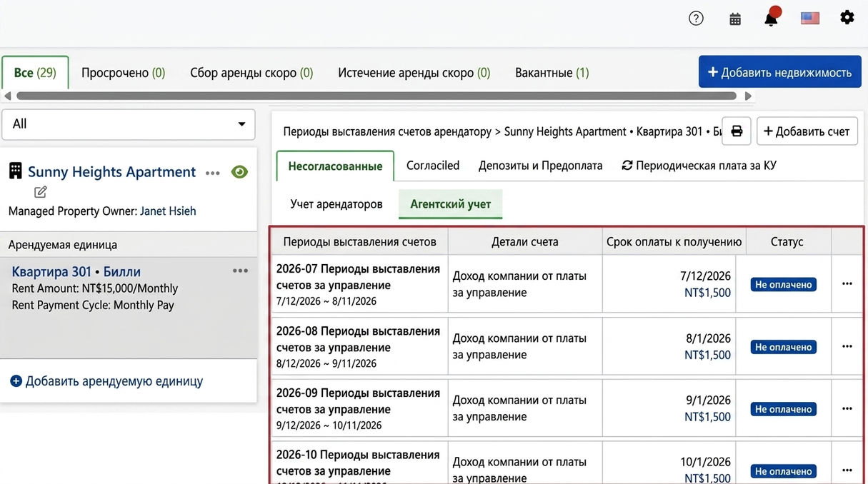The image size is (868, 484).
Task: Click NT$1,500 amount due 8/1/2026
Action: (707, 355)
